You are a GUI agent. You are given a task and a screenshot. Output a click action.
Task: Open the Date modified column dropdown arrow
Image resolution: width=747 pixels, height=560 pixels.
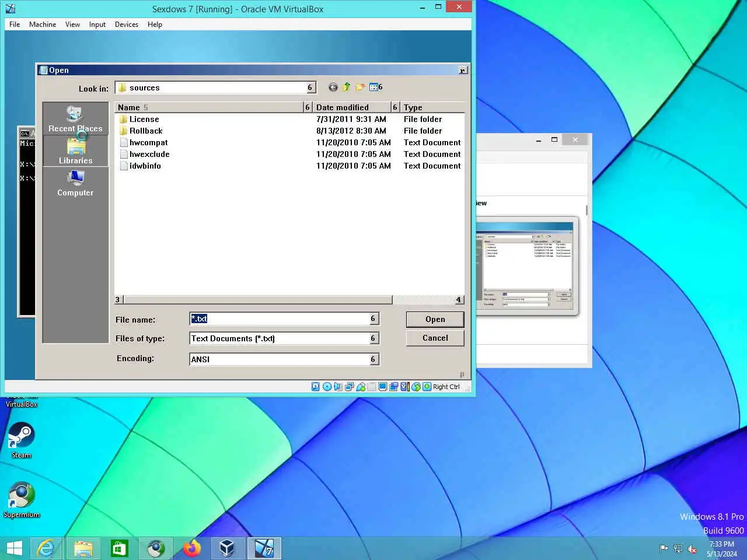tap(395, 107)
